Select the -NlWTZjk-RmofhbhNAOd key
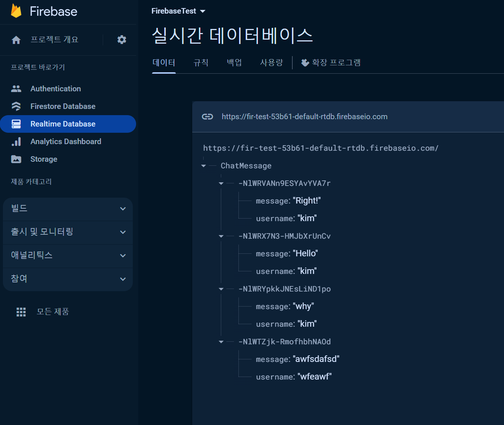 (284, 342)
